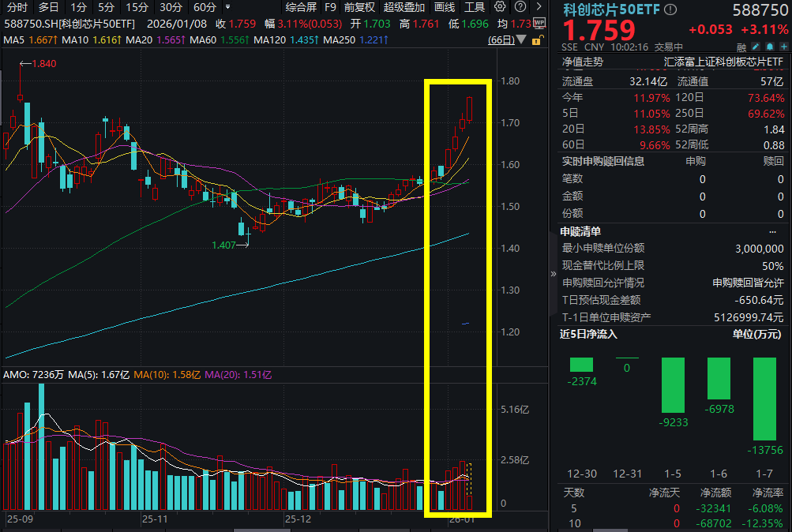Viewport: 792px width, 532px height.
Task: Select the 15分 period tab
Action: pyautogui.click(x=137, y=7)
